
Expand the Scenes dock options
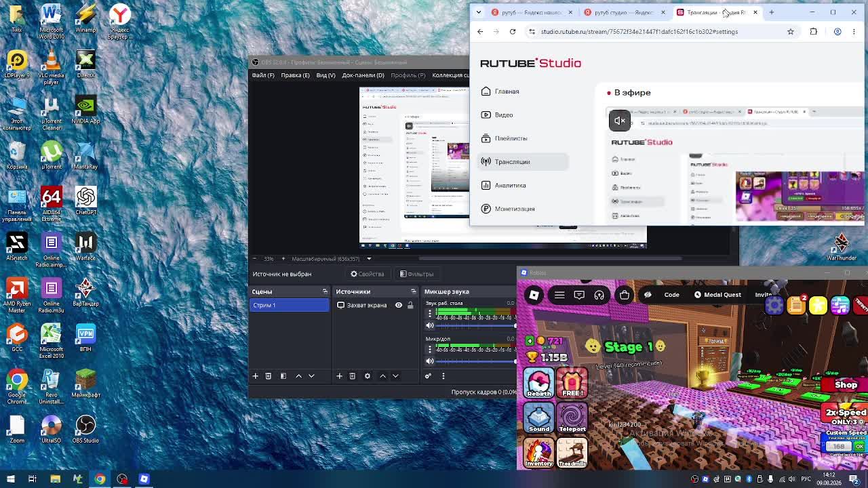click(x=325, y=291)
